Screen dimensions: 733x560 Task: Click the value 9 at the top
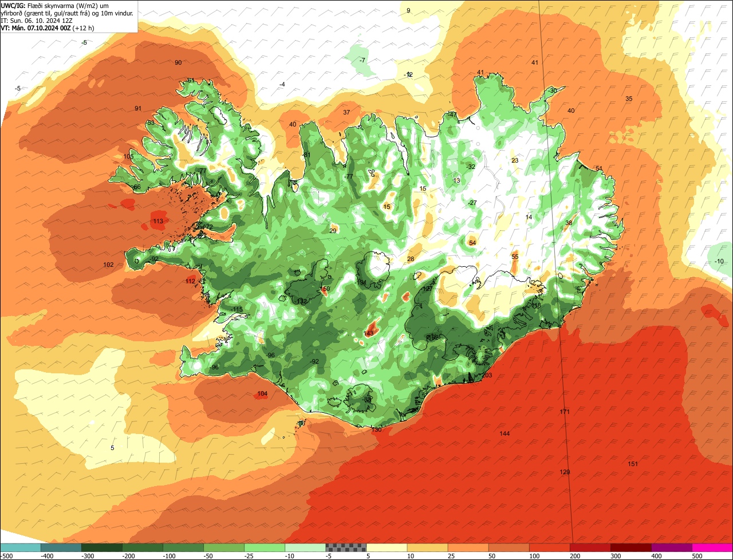[x=408, y=10]
